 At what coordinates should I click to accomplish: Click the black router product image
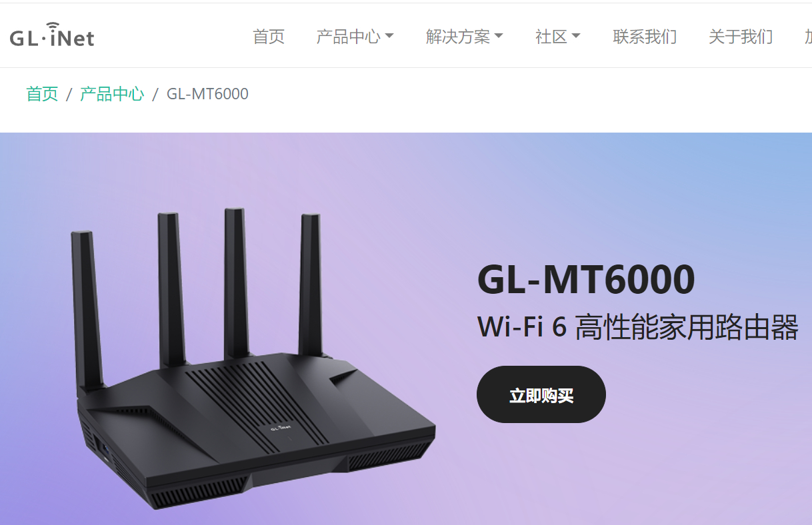pos(253,360)
